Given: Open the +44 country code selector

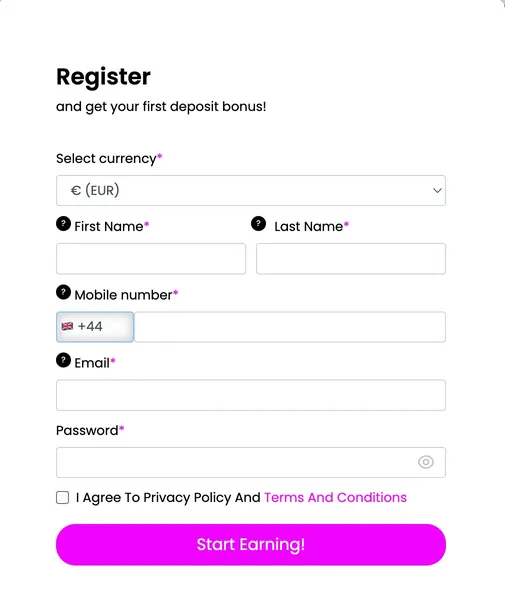Looking at the screenshot, I should [x=95, y=327].
